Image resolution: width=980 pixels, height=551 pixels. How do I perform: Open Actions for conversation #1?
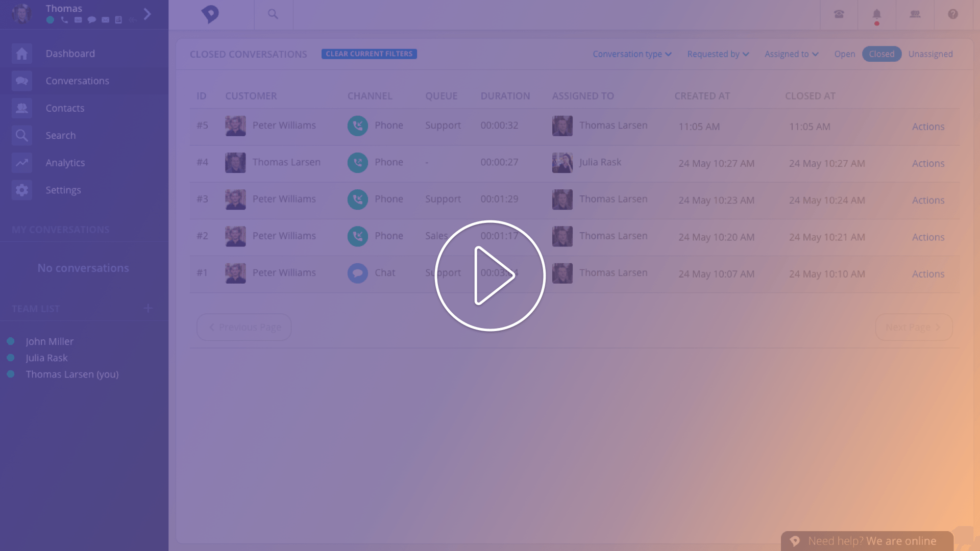coord(928,274)
